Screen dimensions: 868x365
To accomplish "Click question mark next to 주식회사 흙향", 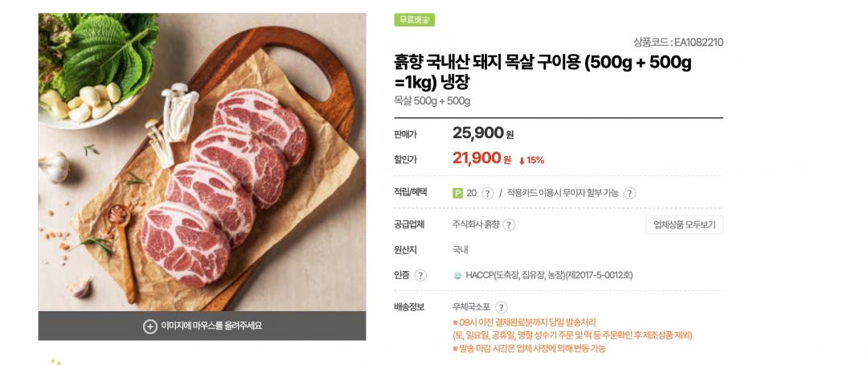I will 509,225.
